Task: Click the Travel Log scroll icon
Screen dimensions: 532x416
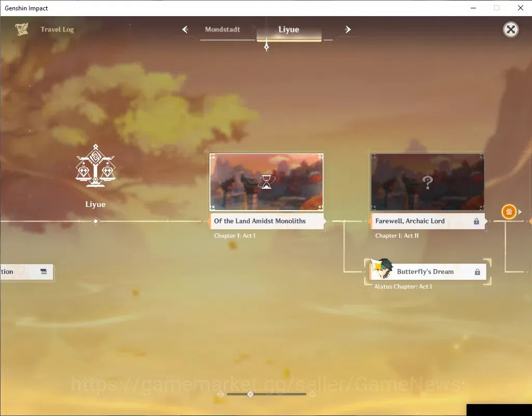Action: tap(22, 30)
